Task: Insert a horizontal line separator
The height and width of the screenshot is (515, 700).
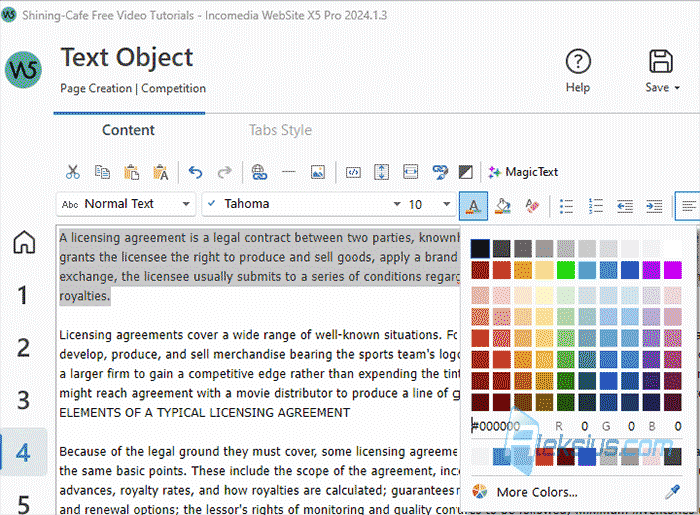Action: coord(289,172)
